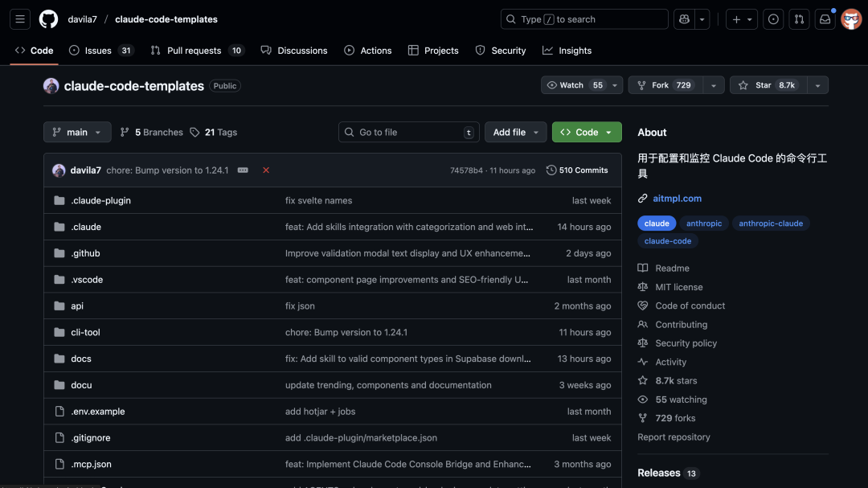Viewport: 868px width, 488px height.
Task: Open the Add file dropdown
Action: tap(515, 132)
